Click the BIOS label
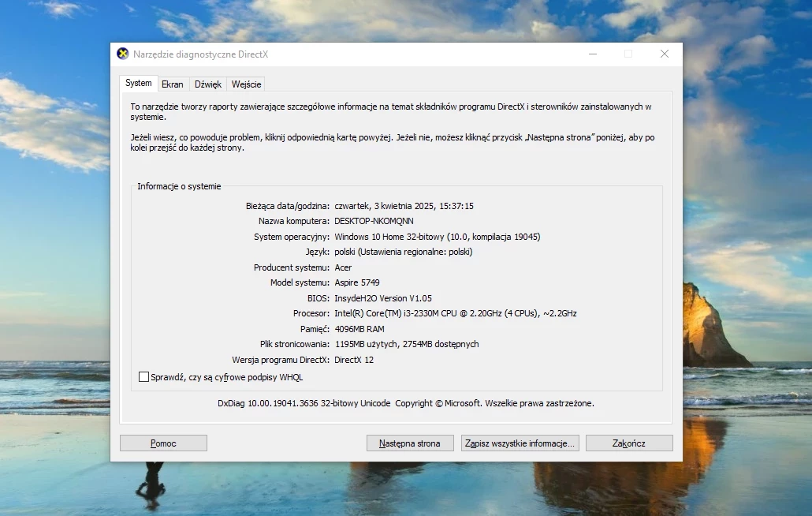This screenshot has width=812, height=516. [318, 298]
